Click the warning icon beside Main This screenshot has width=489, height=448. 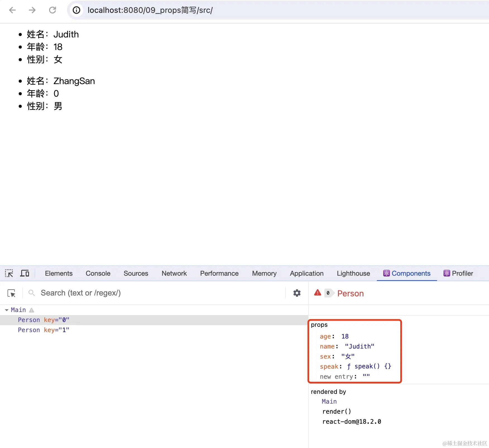coord(32,310)
